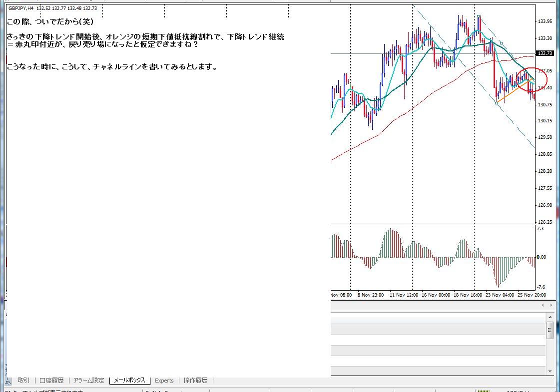Image resolution: width=560 pixels, height=392 pixels.
Task: Click the 127.55 price axis label
Action: [x=545, y=188]
